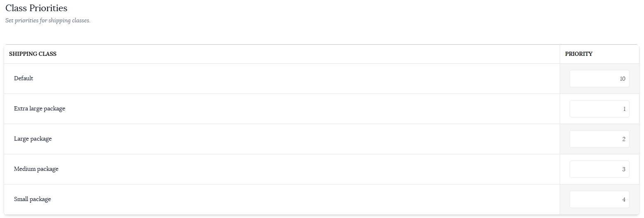Click the value 1 for Extra large package
The width and height of the screenshot is (644, 218).
pos(624,109)
